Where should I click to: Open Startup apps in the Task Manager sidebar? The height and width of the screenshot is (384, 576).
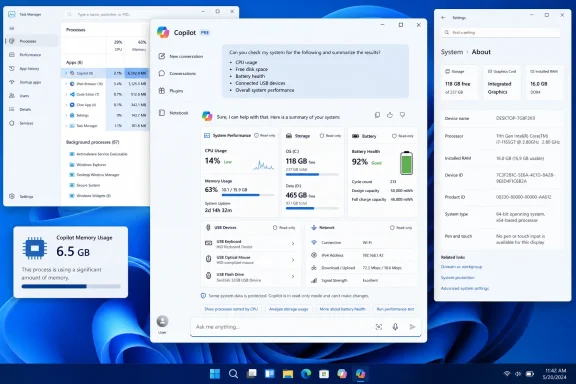[31, 82]
